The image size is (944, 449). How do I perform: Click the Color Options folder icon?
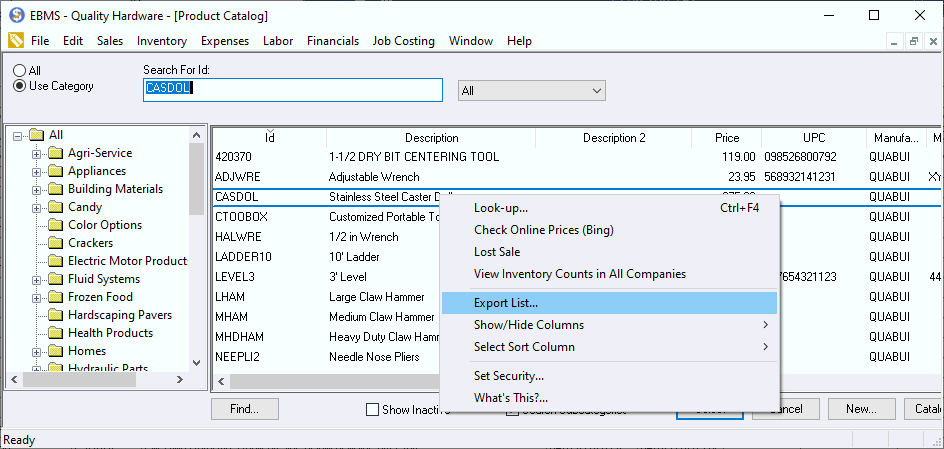coord(56,225)
